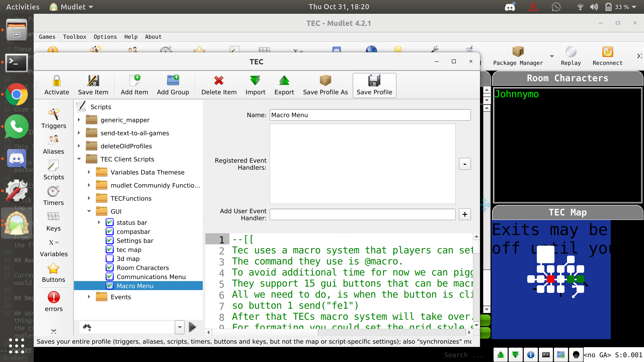The height and width of the screenshot is (362, 644).
Task: Collapse the GUI folder
Action: [x=89, y=211]
